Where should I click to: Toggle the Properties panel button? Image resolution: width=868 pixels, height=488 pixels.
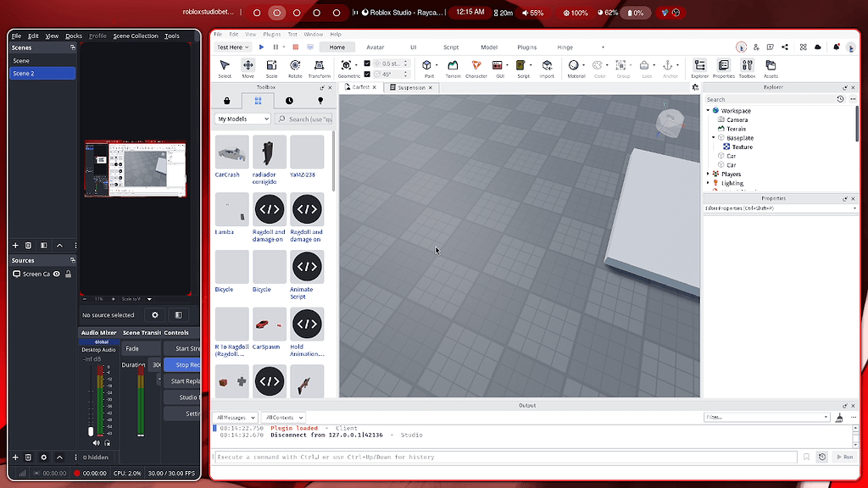[x=724, y=69]
